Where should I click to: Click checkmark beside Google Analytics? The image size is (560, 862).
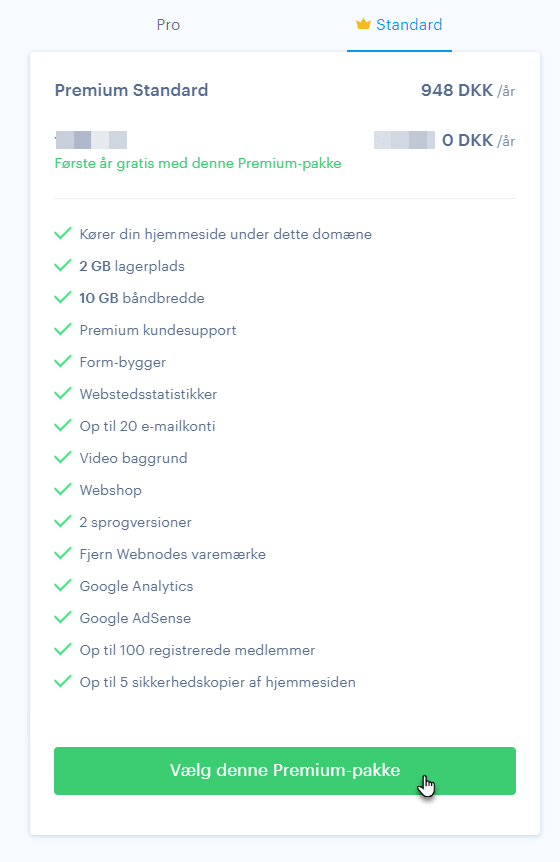tap(63, 585)
